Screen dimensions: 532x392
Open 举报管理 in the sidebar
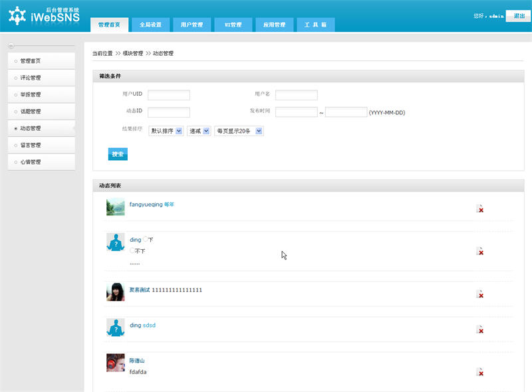(41, 94)
